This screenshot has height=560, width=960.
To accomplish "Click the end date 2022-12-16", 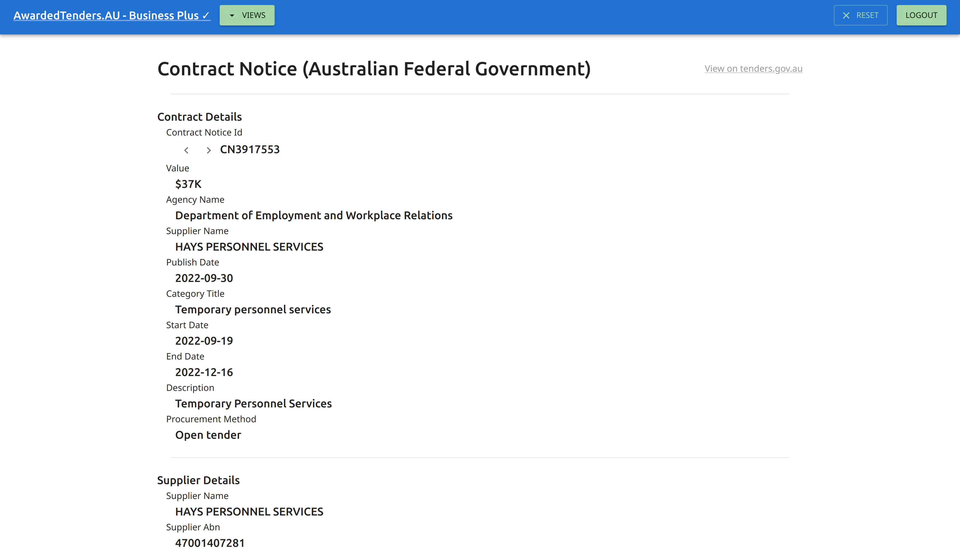I will (204, 372).
